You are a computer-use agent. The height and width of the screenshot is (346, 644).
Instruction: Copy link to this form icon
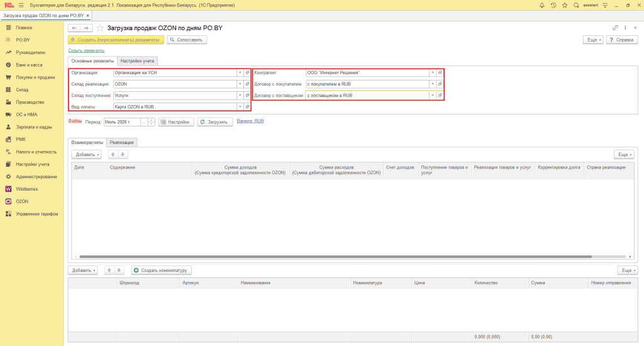coord(615,28)
